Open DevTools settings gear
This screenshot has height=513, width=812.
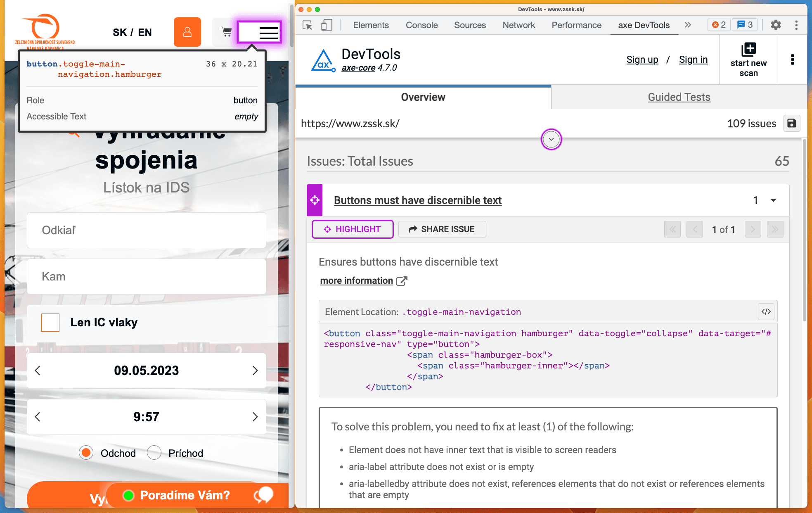(x=776, y=25)
